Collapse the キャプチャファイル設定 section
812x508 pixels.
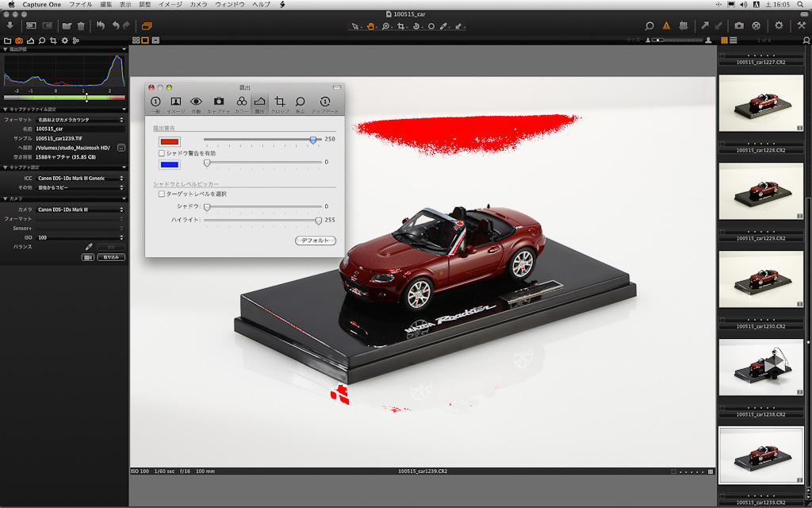(x=5, y=110)
